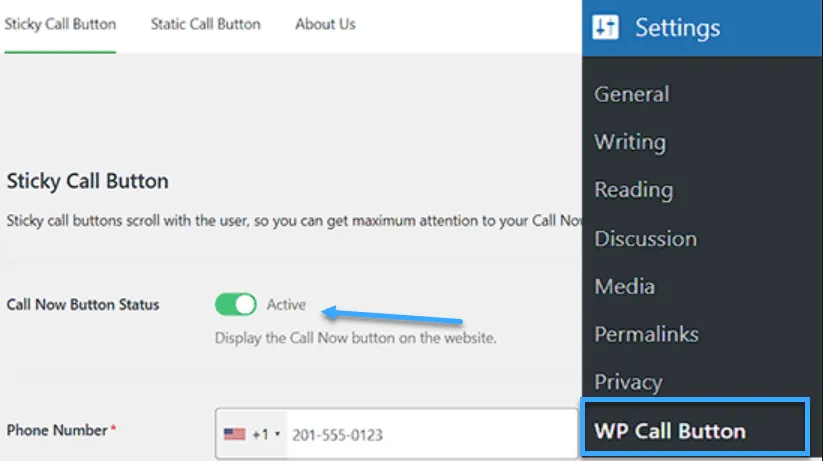Click the Settings sliders icon
Viewport: 823px width, 461px height.
(x=605, y=27)
